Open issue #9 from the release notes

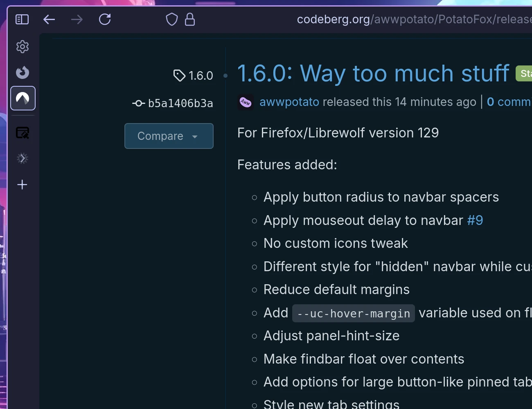(475, 220)
